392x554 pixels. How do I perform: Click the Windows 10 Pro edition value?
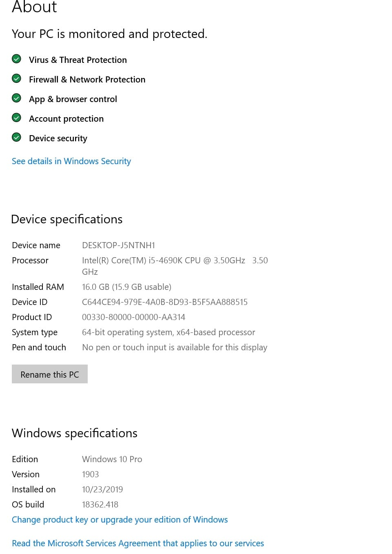coord(112,459)
